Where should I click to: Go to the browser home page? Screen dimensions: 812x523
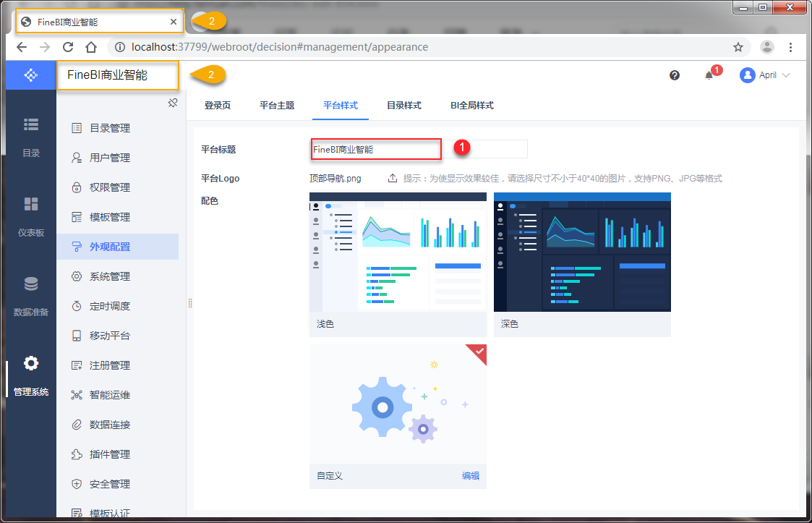click(91, 47)
